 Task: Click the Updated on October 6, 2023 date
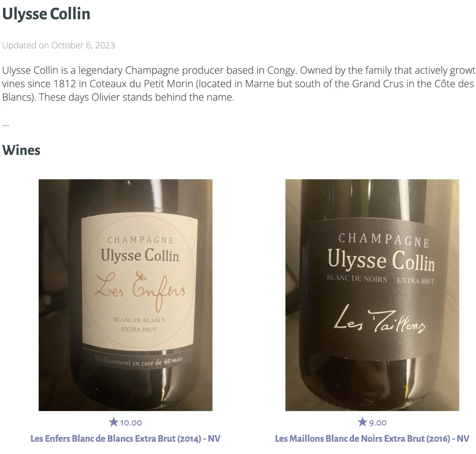(59, 45)
